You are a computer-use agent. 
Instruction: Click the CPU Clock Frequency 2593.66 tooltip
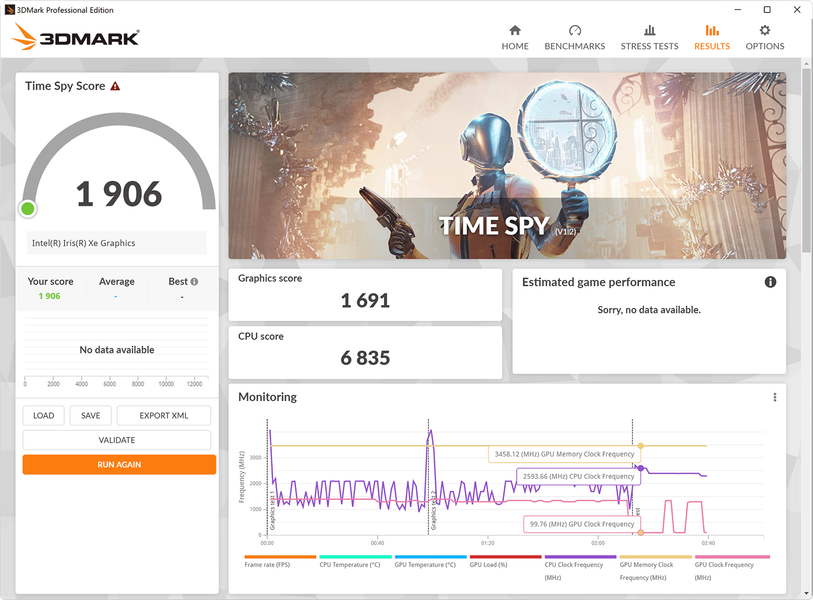(578, 476)
